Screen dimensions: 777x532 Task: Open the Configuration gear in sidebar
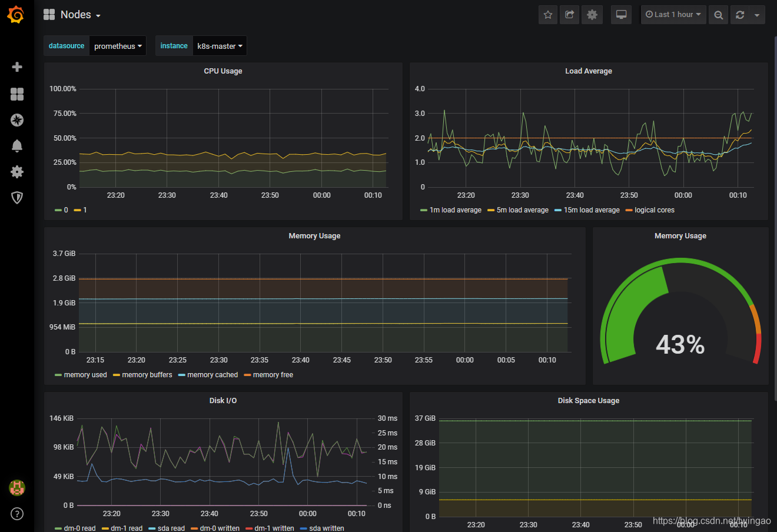(x=17, y=172)
